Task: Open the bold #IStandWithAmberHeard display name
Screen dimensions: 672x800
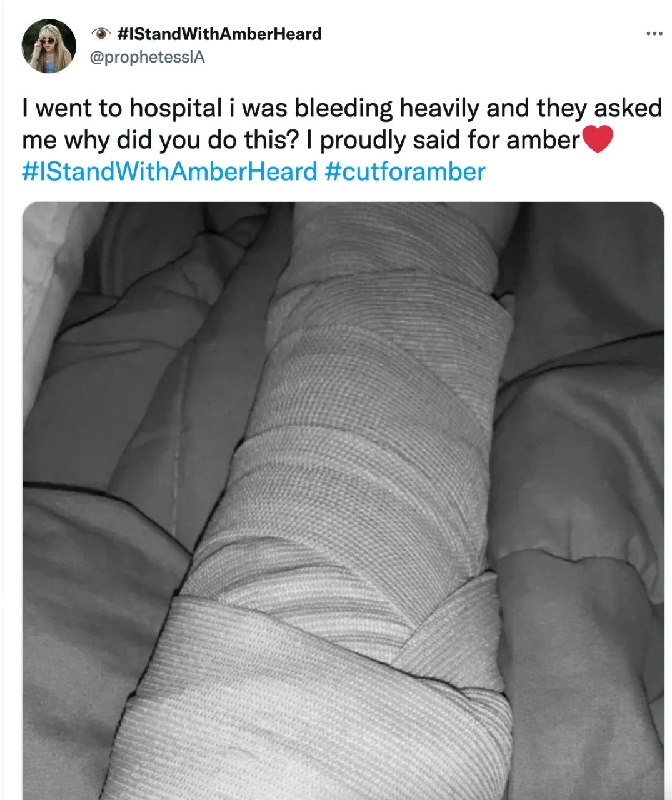Action: (219, 34)
